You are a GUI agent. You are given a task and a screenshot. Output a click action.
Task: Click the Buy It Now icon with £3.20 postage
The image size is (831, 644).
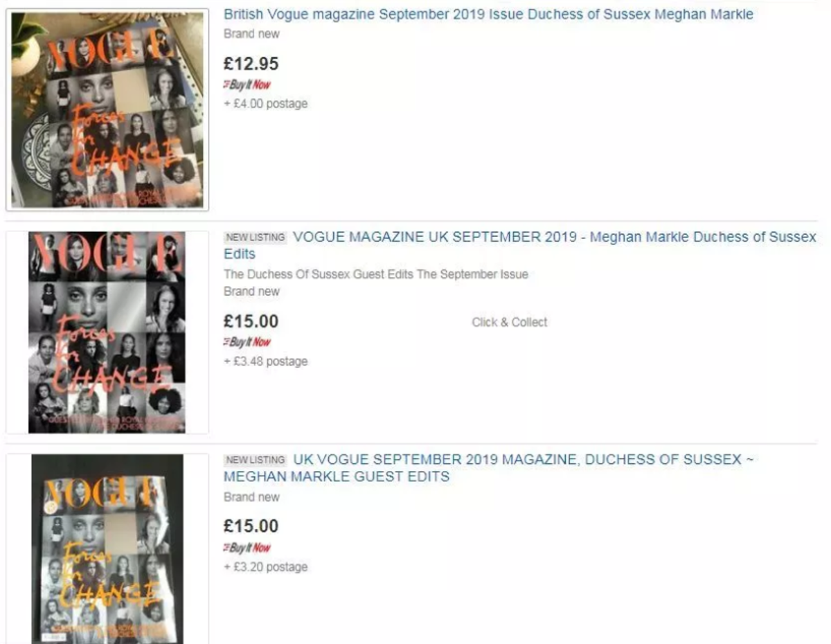pyautogui.click(x=247, y=548)
